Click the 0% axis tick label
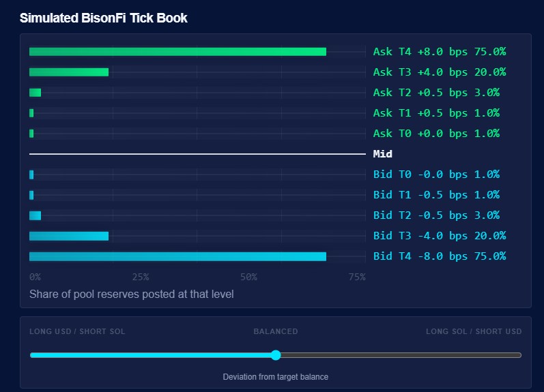Viewport: 544px width, 392px height. (x=35, y=277)
